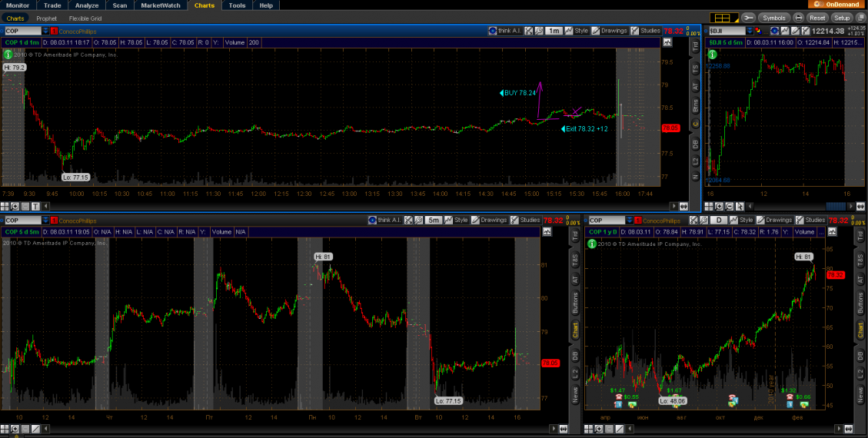
Task: Click the wrench settings icon beside Symbols
Action: click(x=748, y=18)
